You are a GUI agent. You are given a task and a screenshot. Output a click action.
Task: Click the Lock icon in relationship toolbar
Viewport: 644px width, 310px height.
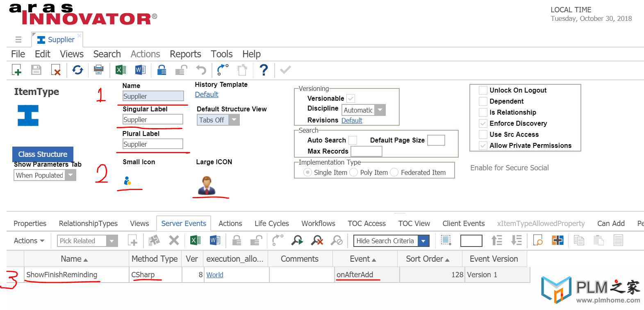click(x=237, y=240)
